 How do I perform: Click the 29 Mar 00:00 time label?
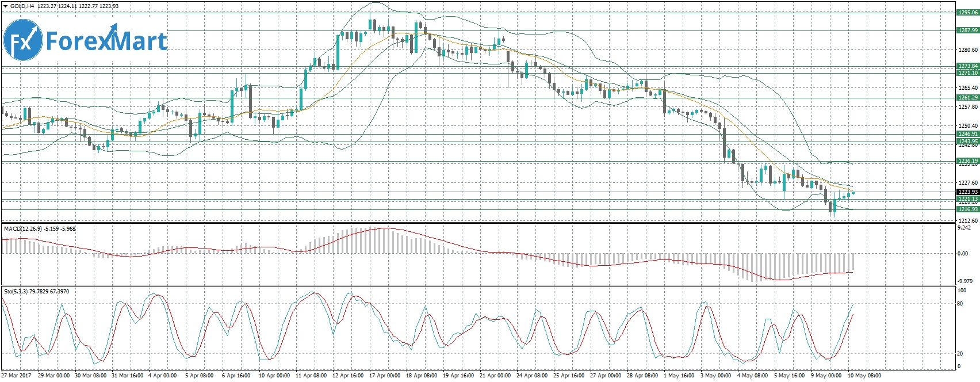coord(54,376)
